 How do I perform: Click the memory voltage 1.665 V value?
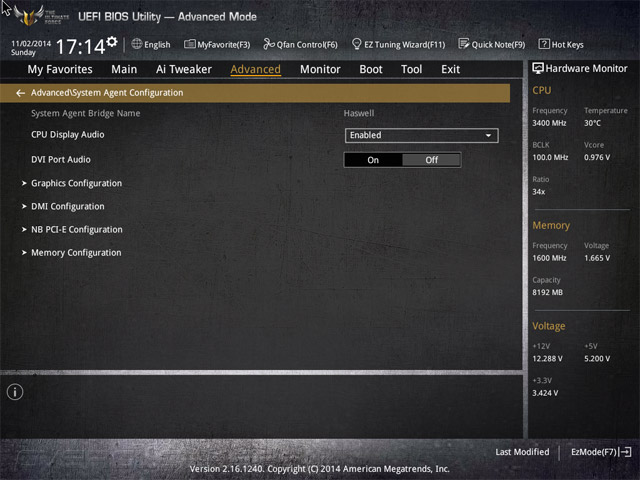point(597,258)
